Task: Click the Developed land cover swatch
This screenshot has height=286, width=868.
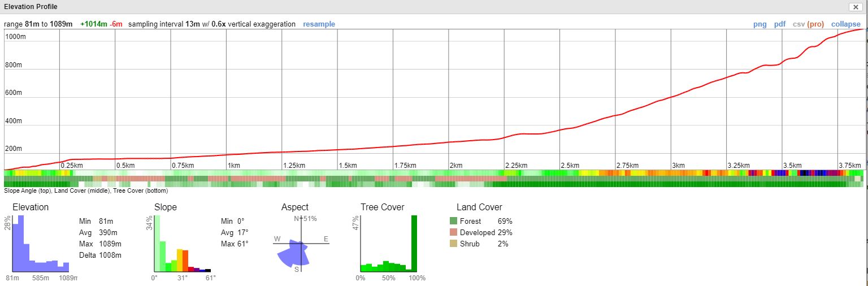Action: (453, 233)
